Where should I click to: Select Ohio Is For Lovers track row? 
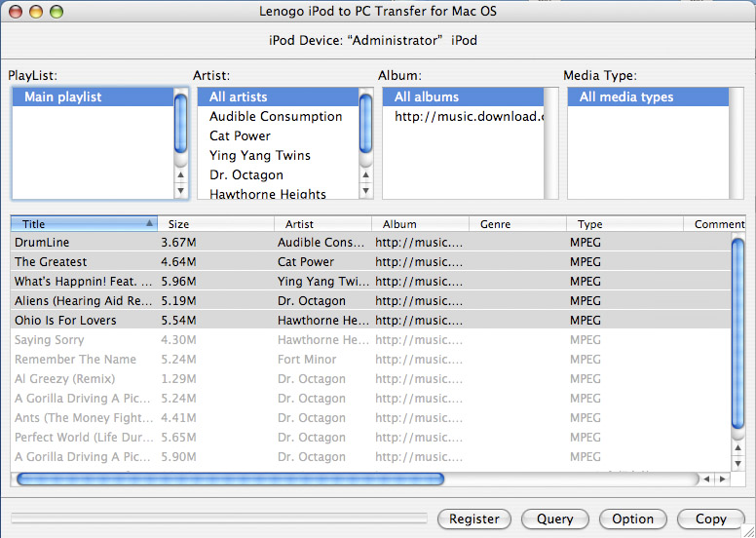(370, 321)
